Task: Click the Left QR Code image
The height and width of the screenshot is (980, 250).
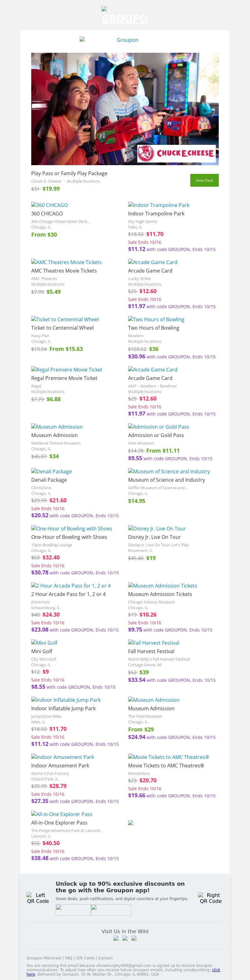Action: [38, 898]
